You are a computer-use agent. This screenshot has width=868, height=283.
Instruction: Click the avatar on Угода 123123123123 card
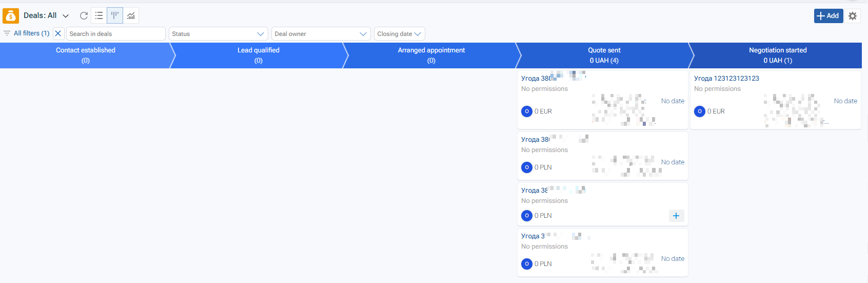pos(699,111)
